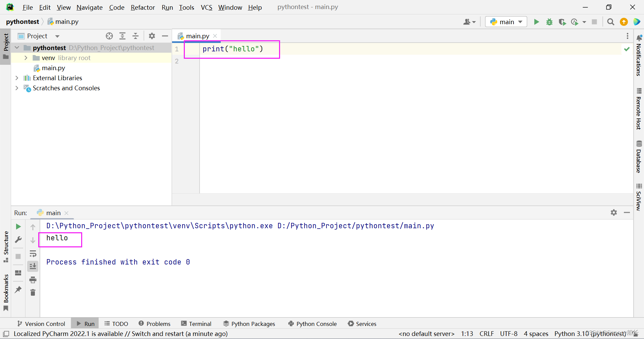Collapse all in Project panel

[136, 36]
